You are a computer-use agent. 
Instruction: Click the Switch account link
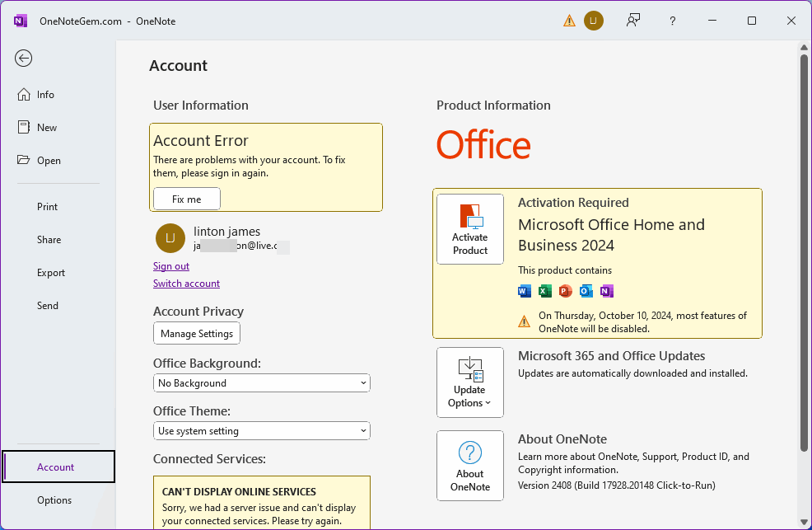(x=186, y=284)
